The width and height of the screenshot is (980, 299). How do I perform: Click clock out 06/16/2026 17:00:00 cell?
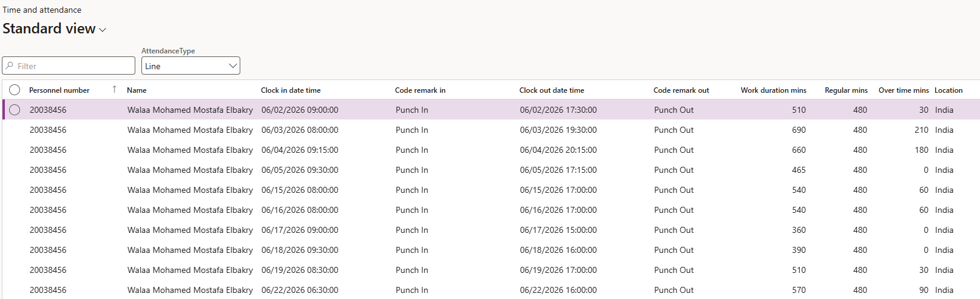[558, 210]
